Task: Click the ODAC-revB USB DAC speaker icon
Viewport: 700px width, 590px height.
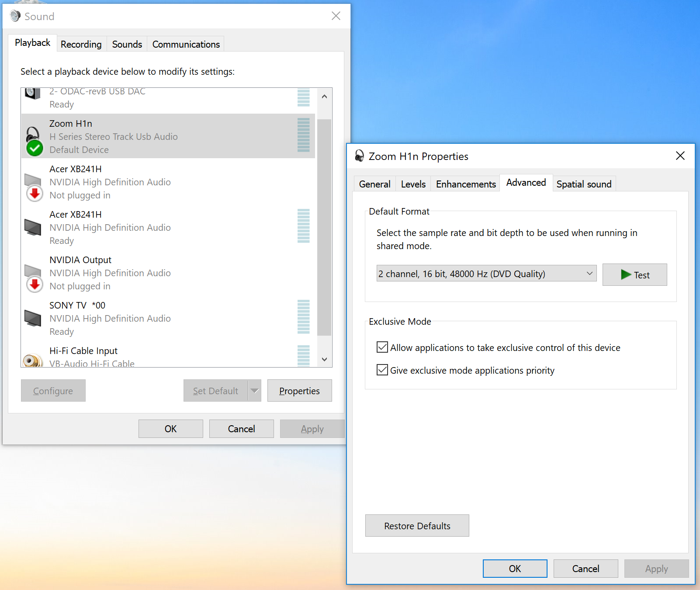Action: (33, 94)
